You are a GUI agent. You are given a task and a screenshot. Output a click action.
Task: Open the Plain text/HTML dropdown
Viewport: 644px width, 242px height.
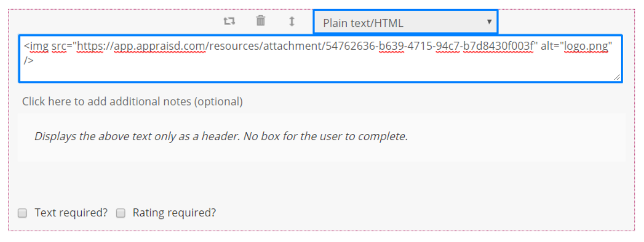405,22
